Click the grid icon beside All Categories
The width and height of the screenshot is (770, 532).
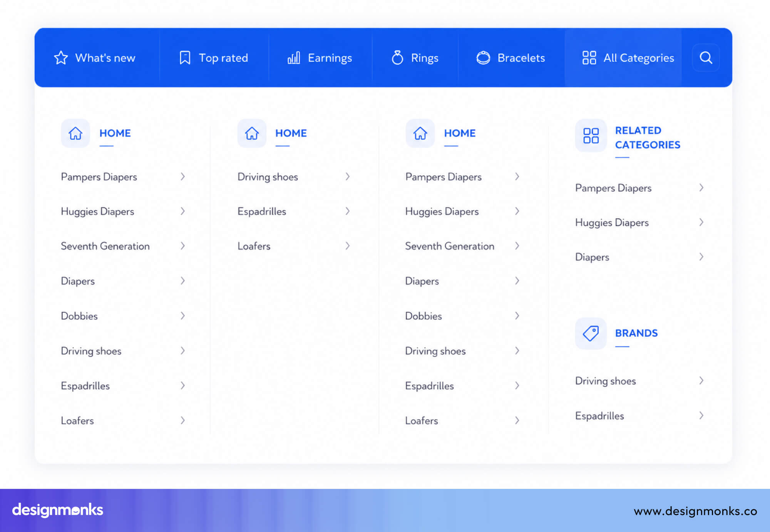[589, 58]
